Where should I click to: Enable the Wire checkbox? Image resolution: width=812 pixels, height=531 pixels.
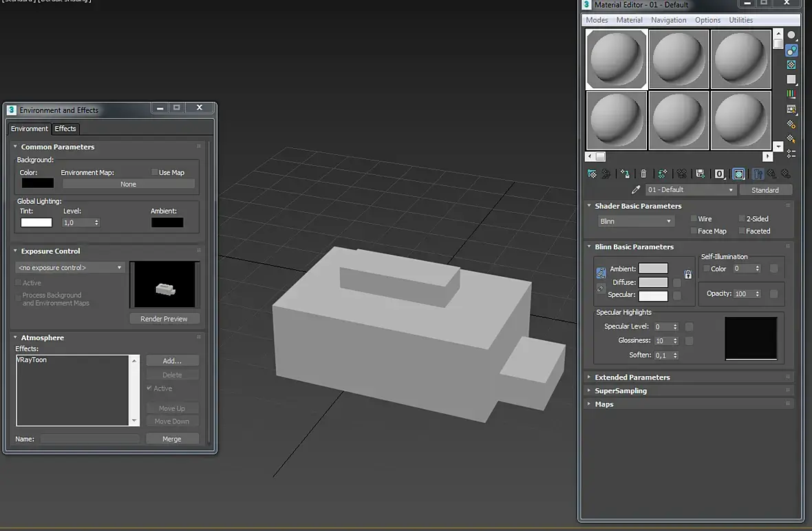coord(694,219)
